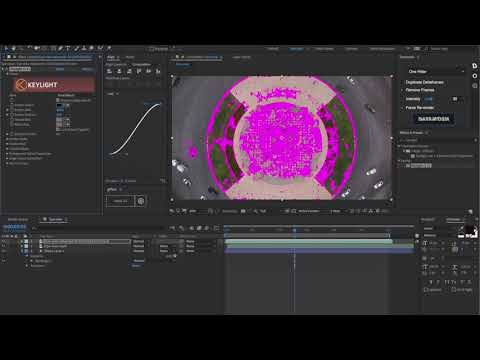Viewport: 480px width, 360px height.
Task: Expand the Screen Balance property
Action: [7, 114]
